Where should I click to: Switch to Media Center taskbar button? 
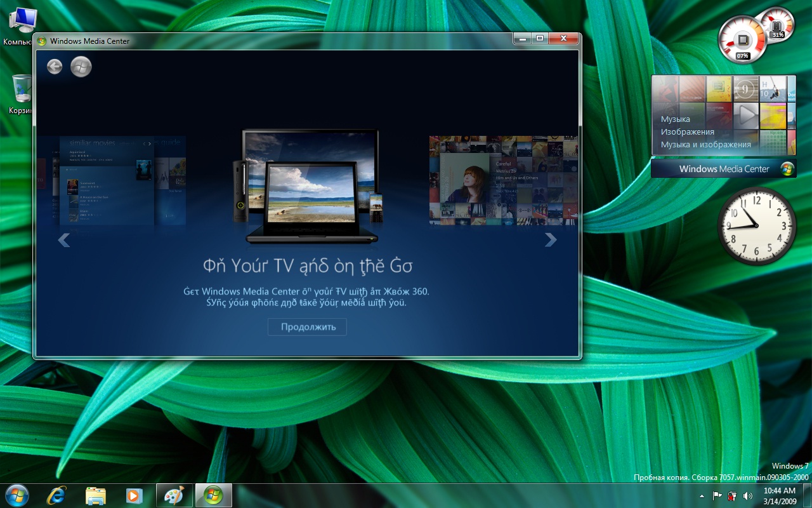(x=213, y=495)
